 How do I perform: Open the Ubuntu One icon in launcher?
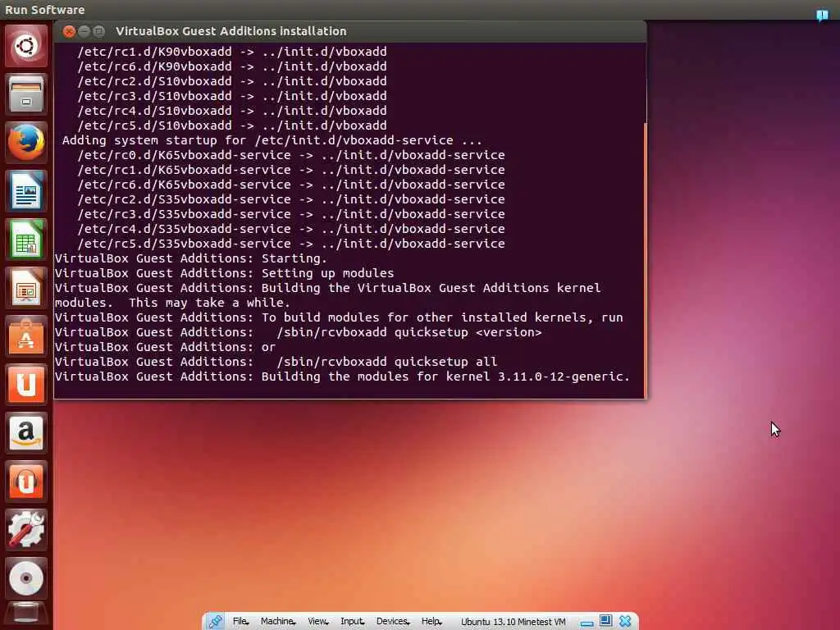(25, 385)
